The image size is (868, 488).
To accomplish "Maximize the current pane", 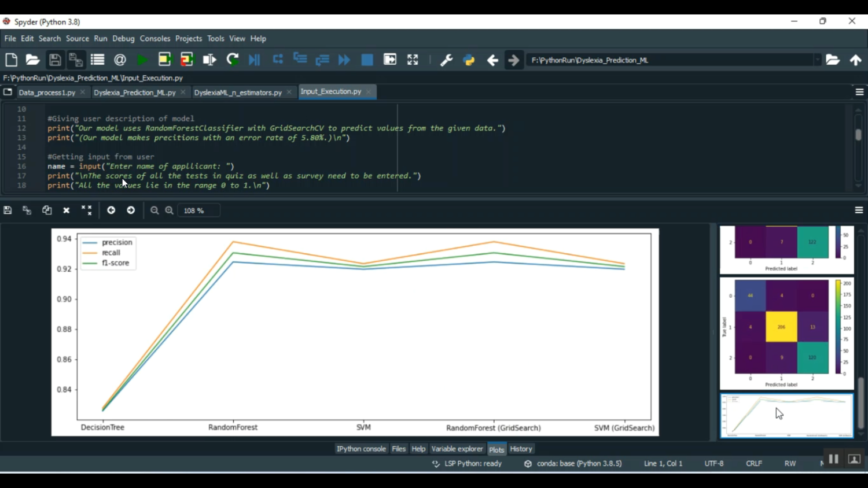I will [x=413, y=60].
